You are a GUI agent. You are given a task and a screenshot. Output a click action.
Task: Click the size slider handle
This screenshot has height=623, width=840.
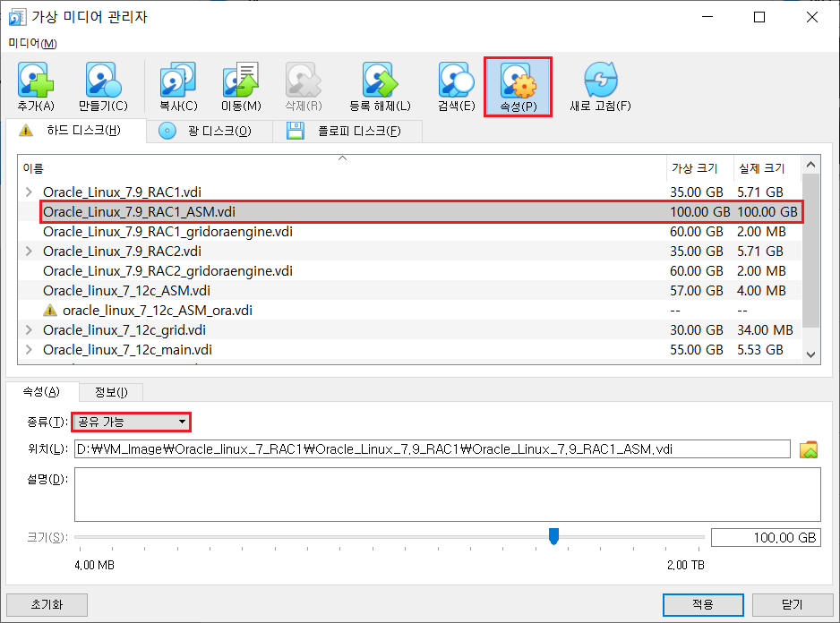tap(554, 535)
